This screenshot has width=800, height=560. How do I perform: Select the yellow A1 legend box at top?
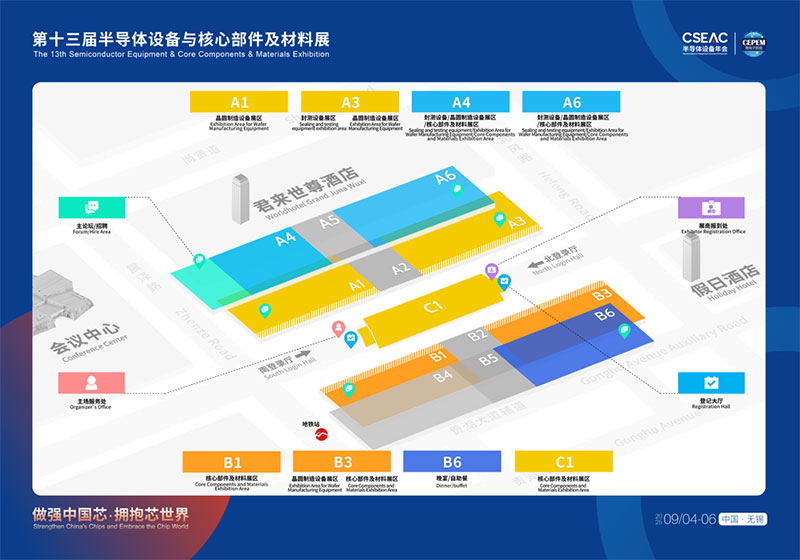(239, 102)
